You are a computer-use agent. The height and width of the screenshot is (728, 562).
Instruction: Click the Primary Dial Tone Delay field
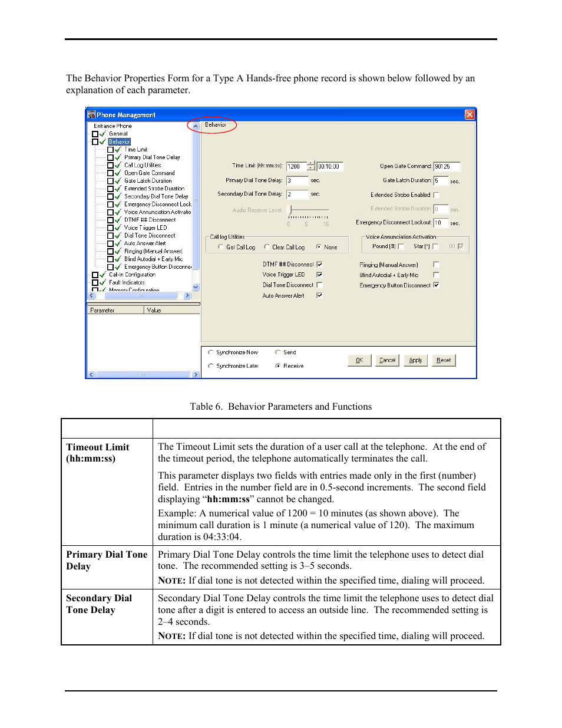pos(297,180)
